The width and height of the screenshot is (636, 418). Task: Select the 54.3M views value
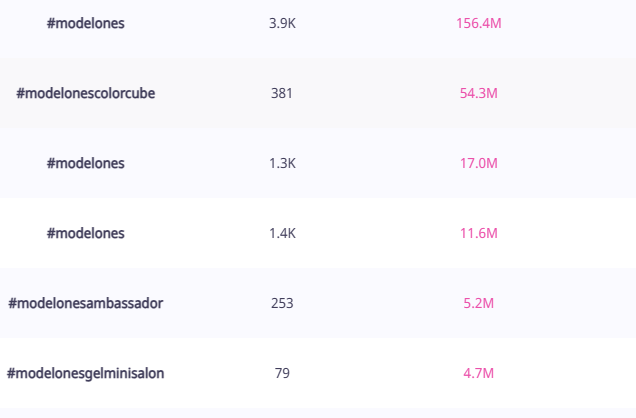[x=478, y=93]
